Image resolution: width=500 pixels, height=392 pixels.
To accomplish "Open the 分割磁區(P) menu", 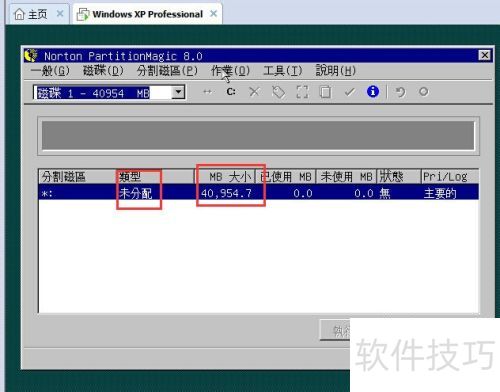I will tap(167, 71).
